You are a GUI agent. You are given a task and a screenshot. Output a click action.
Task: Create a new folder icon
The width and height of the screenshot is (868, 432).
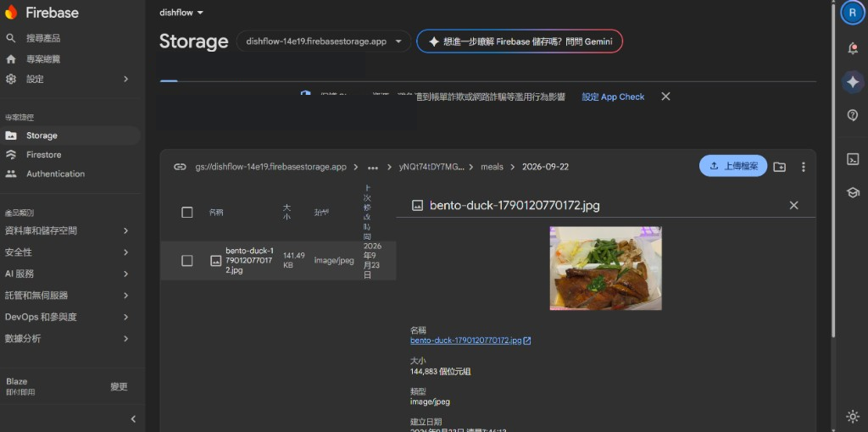pos(780,167)
